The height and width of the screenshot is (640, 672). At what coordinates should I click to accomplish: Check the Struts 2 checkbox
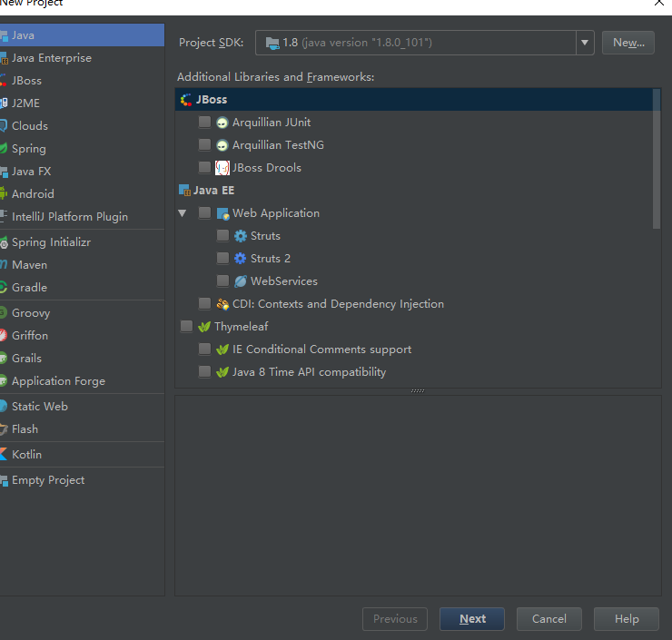pyautogui.click(x=222, y=258)
